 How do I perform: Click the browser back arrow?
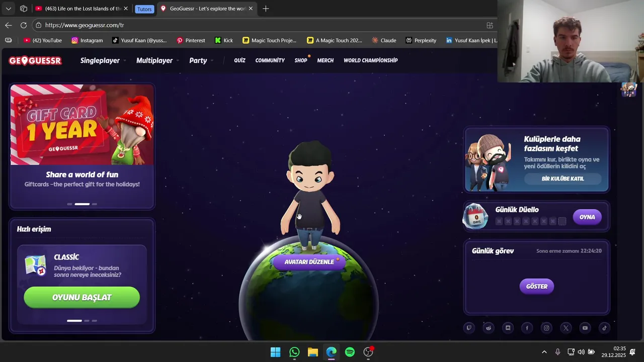[x=9, y=25]
